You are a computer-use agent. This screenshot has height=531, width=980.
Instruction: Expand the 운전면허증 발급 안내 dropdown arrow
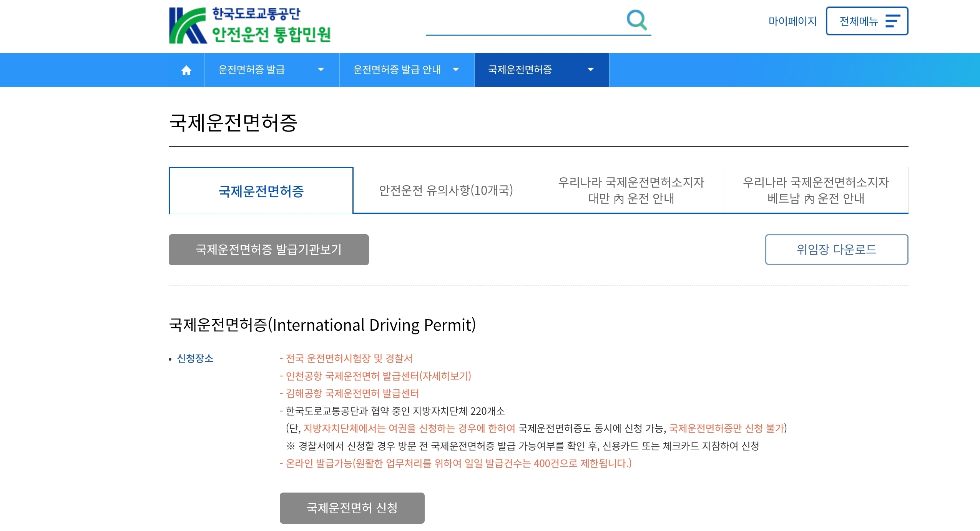456,70
